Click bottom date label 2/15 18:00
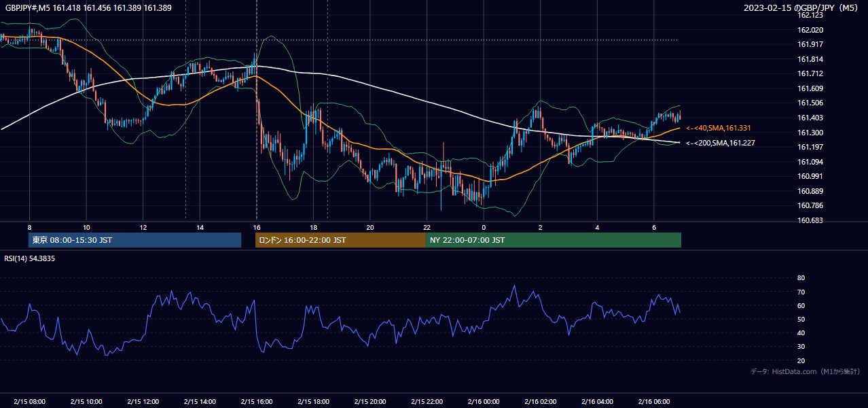 coord(313,402)
